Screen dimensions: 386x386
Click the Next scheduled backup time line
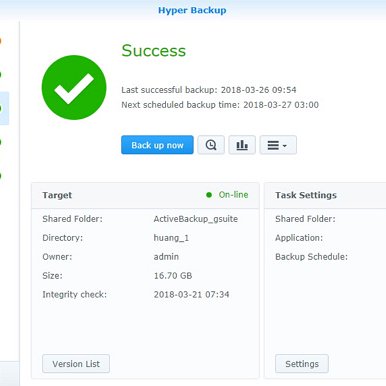click(220, 105)
